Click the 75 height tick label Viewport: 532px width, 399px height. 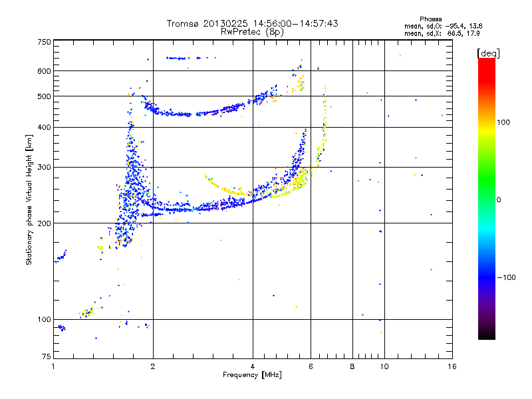click(x=46, y=356)
